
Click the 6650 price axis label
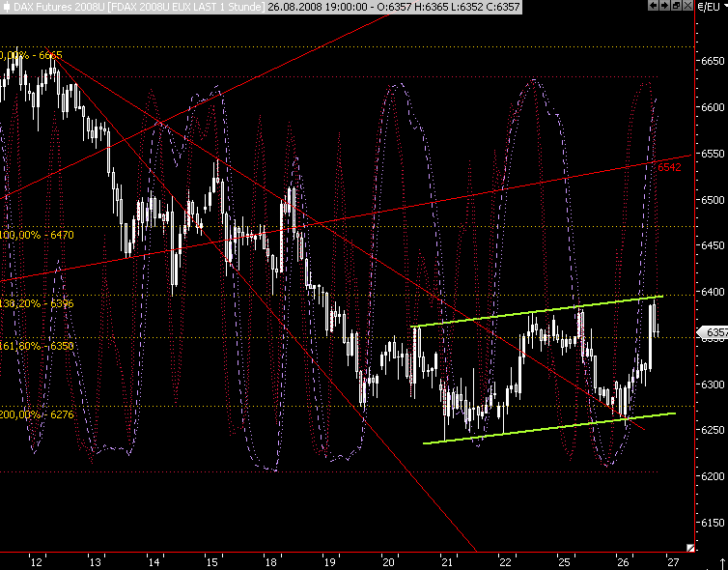pyautogui.click(x=713, y=61)
